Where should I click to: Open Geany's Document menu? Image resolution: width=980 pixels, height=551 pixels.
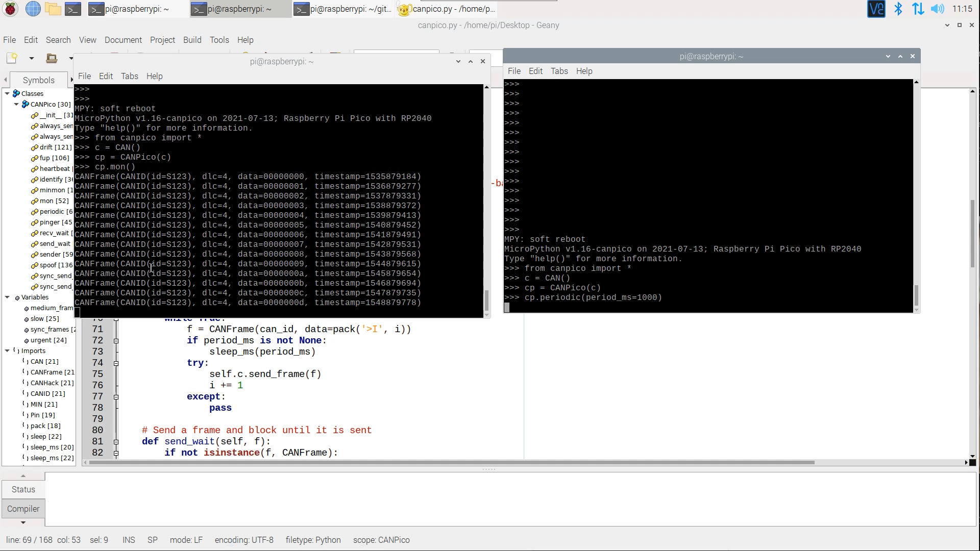(x=123, y=40)
